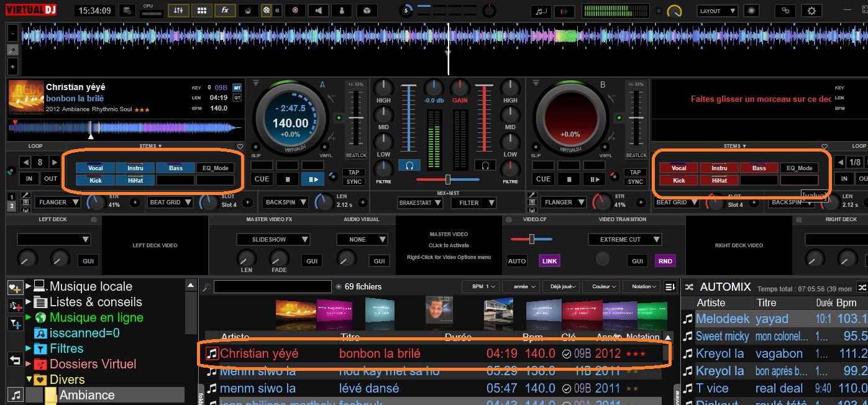
Task: Click left deck play/pause button
Action: pyautogui.click(x=313, y=179)
